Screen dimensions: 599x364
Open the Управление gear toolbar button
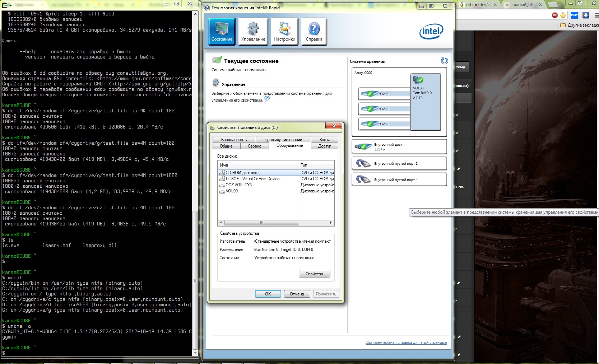pos(253,32)
